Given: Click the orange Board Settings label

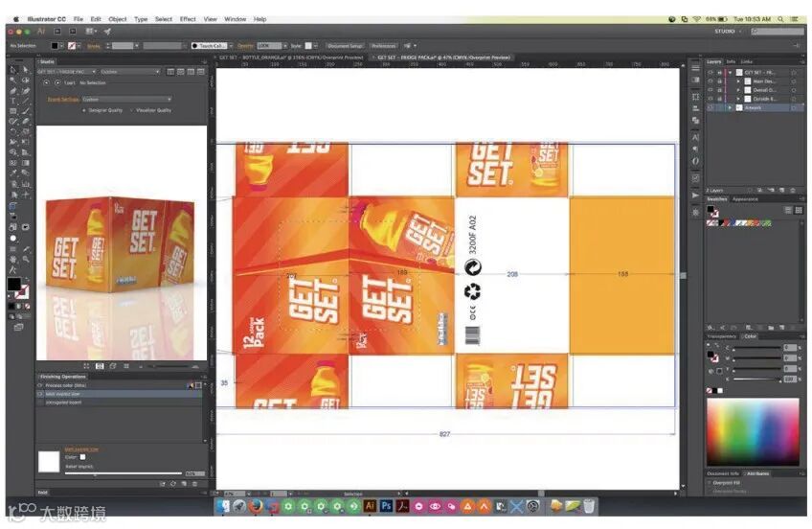Looking at the screenshot, I should pos(63,100).
